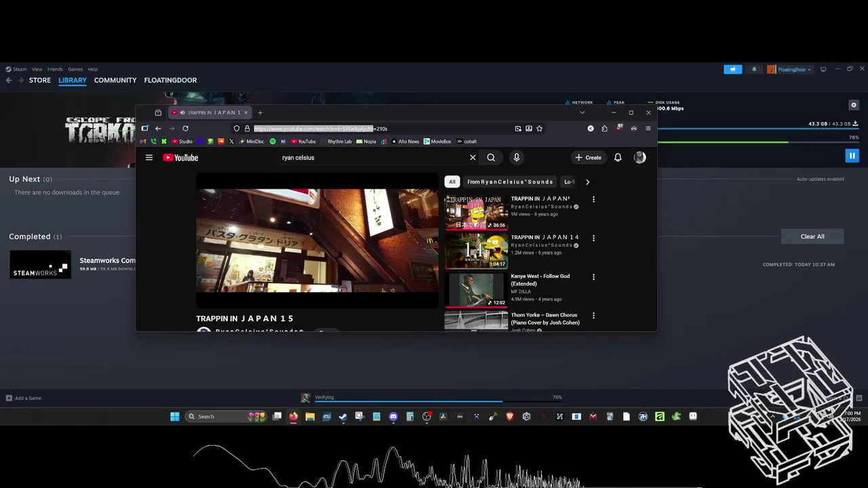Click the YouTube search magnifier button
Screen dimensions: 868x488
491,157
